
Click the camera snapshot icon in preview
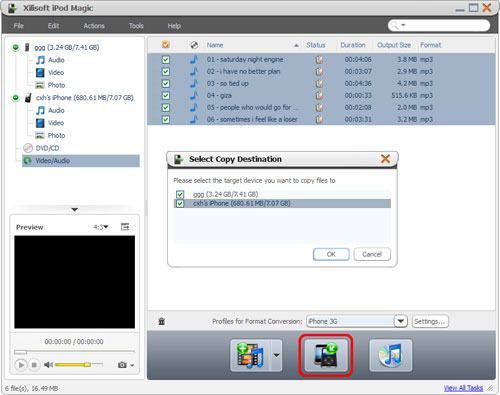pos(122,365)
